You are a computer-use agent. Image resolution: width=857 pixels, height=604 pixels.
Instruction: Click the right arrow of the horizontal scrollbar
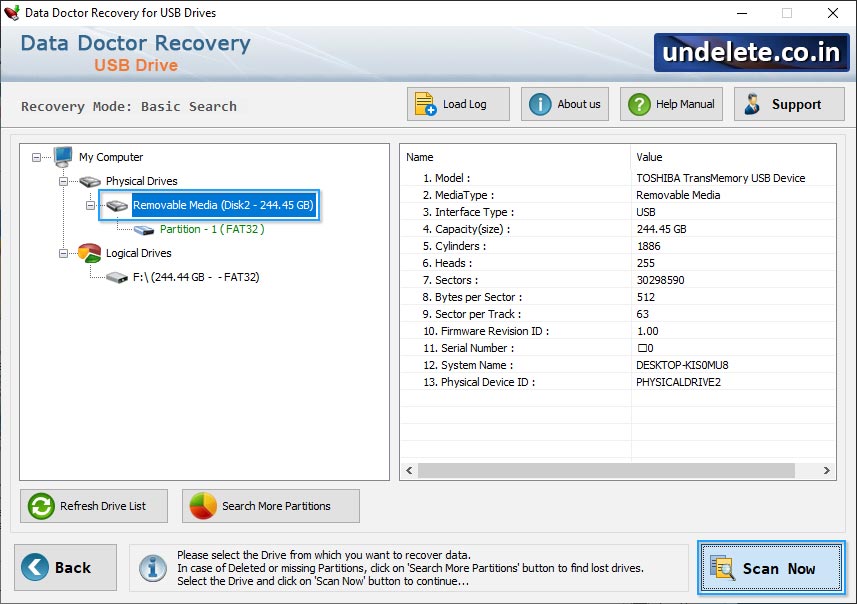(x=826, y=470)
